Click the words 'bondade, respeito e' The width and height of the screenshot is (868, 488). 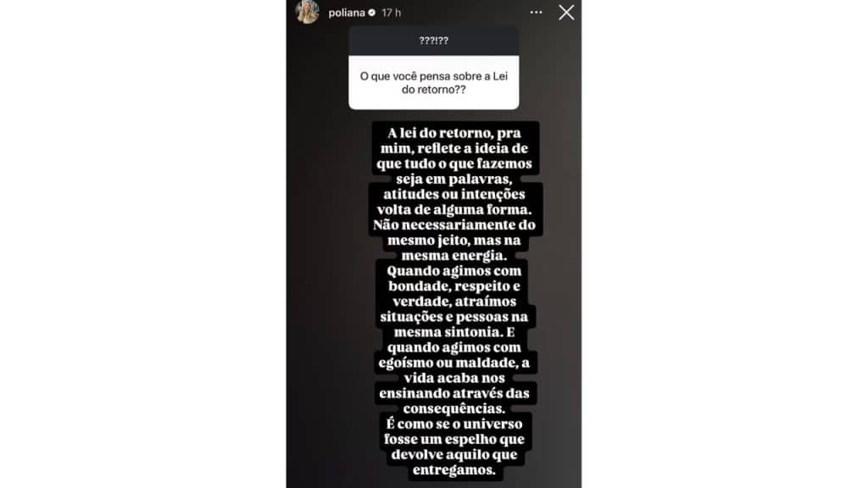point(454,286)
